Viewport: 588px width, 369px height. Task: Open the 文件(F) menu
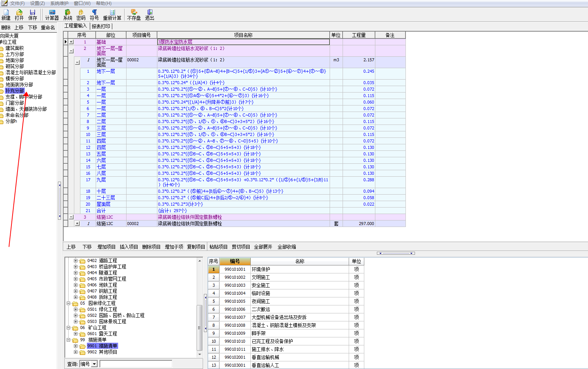[17, 3]
